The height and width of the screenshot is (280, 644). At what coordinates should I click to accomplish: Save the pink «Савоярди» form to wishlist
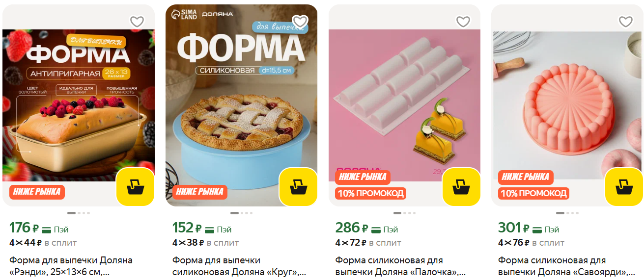pos(625,22)
